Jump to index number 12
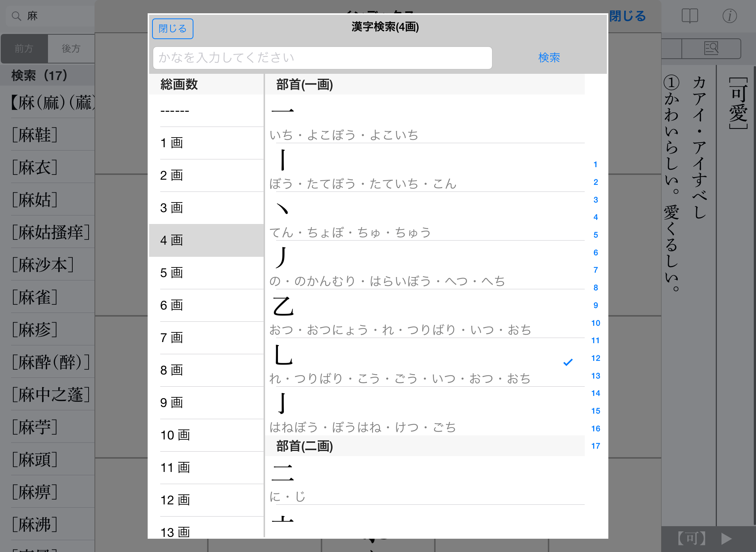Image resolution: width=756 pixels, height=552 pixels. click(595, 358)
